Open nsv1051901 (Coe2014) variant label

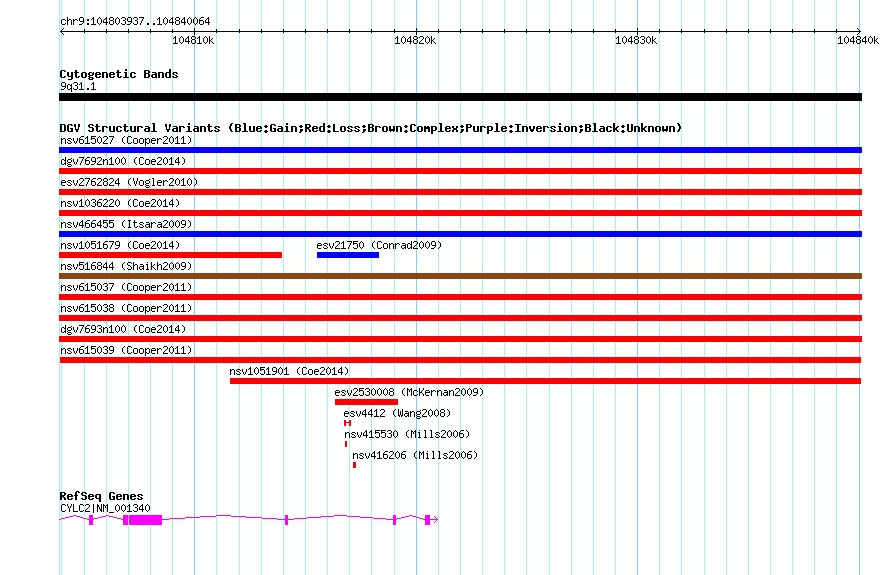[x=289, y=371]
